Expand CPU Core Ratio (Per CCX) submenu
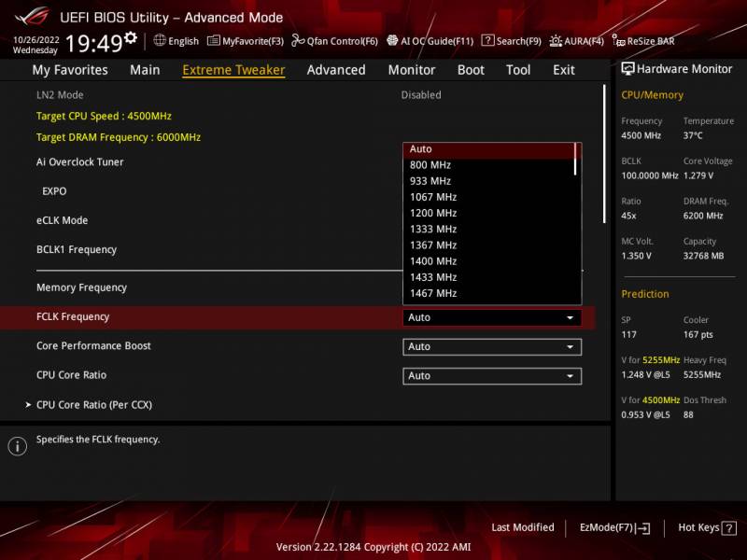747x560 pixels. tap(94, 405)
